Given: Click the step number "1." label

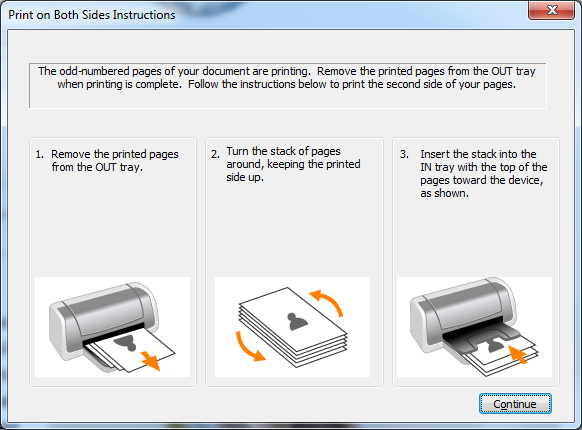Looking at the screenshot, I should (39, 154).
